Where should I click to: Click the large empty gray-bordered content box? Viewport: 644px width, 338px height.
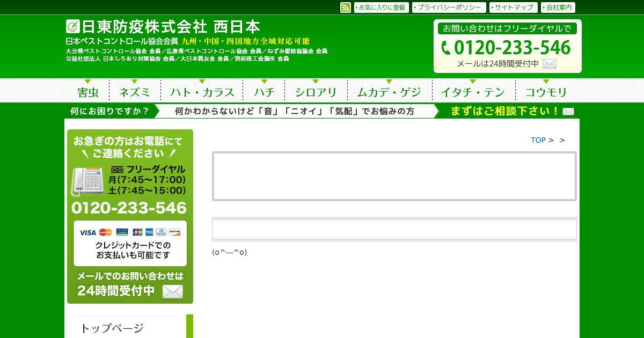coord(394,177)
